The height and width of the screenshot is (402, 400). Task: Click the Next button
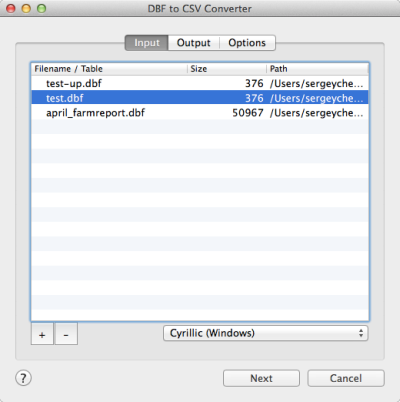point(261,378)
